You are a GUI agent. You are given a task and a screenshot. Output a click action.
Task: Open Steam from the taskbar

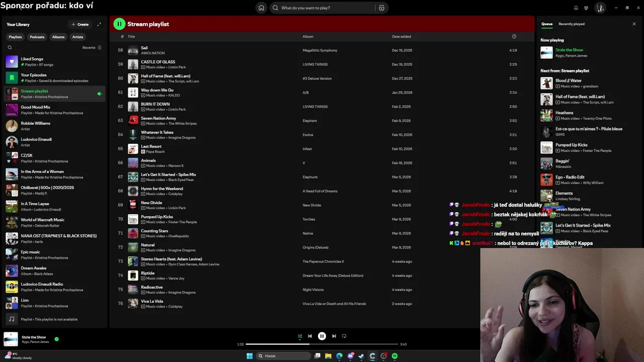click(x=361, y=356)
